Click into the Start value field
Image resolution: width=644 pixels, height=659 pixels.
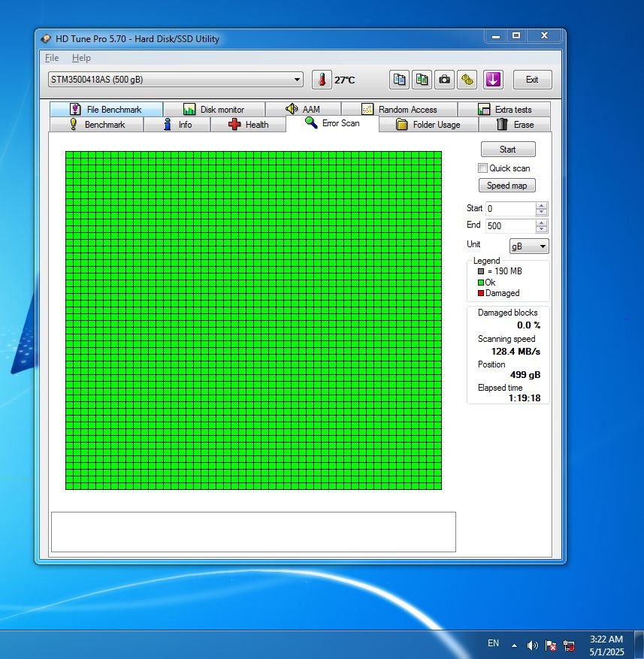click(511, 209)
